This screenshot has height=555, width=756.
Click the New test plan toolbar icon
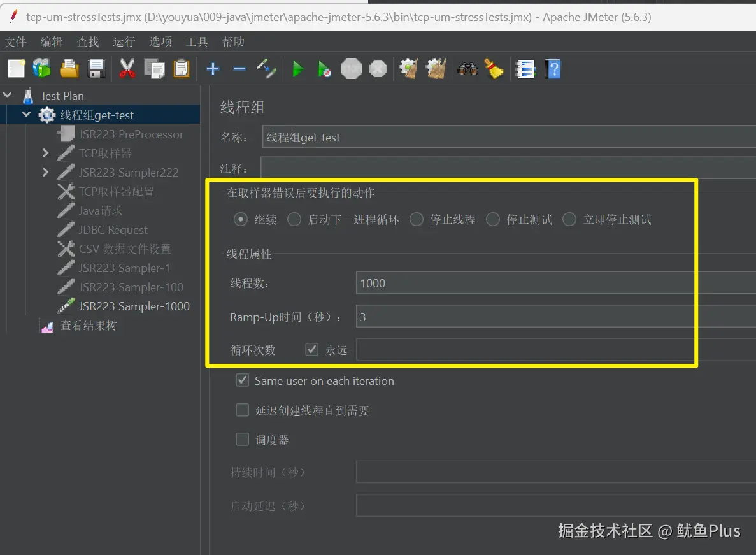pyautogui.click(x=17, y=69)
